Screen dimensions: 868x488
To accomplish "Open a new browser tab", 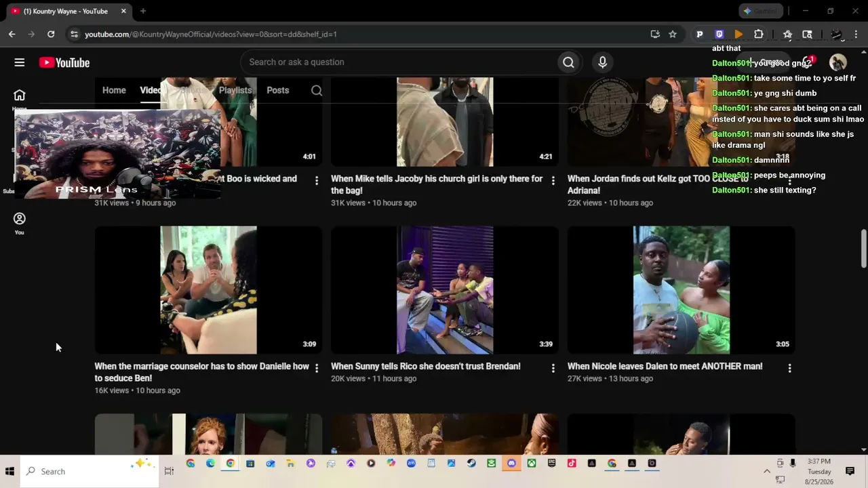I will click(143, 11).
